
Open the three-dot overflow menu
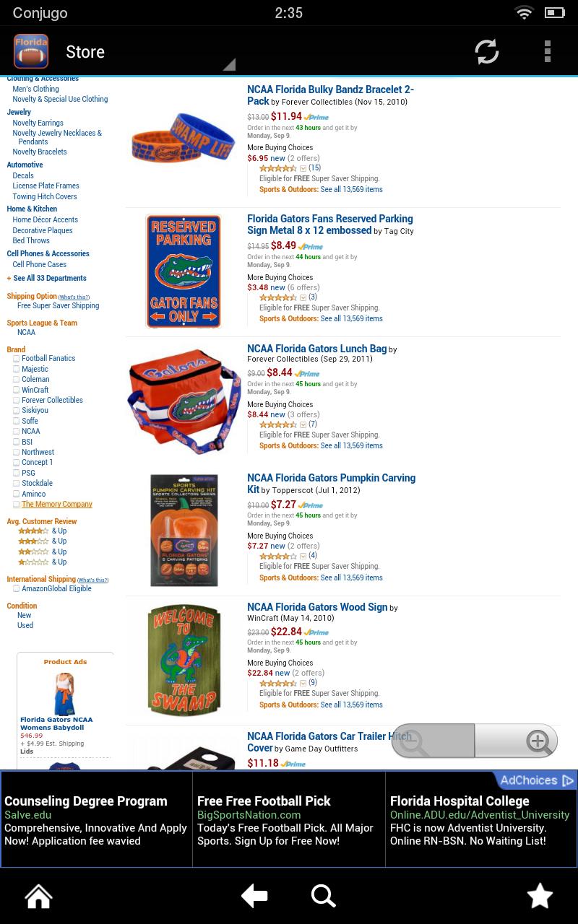coord(548,51)
